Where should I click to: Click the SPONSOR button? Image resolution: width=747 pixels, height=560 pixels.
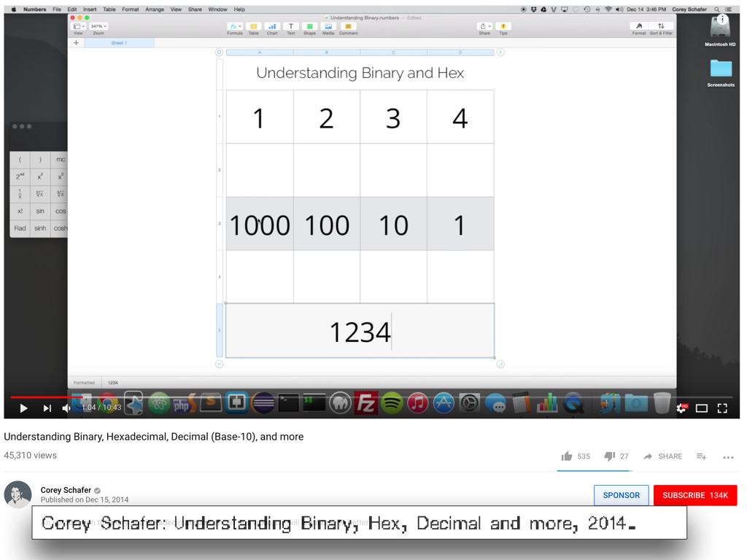pyautogui.click(x=622, y=495)
